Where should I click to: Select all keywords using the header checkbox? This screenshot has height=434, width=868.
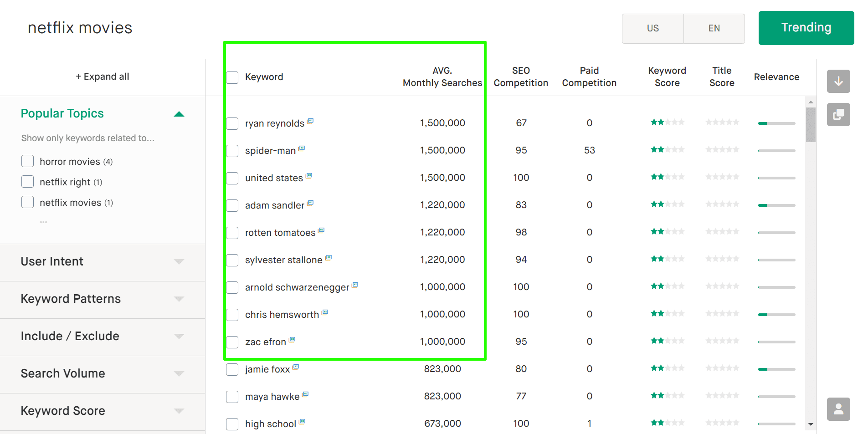pyautogui.click(x=232, y=77)
